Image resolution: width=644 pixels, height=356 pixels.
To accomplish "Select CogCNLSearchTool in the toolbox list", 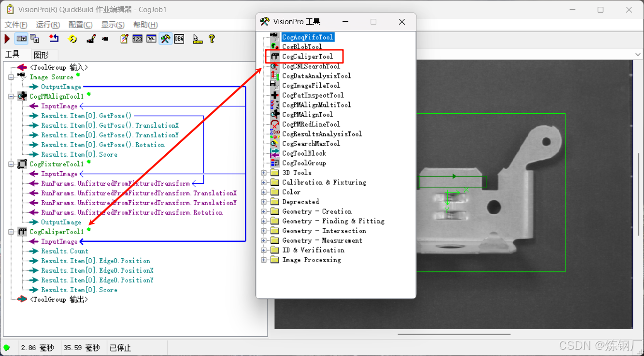I will (x=311, y=66).
